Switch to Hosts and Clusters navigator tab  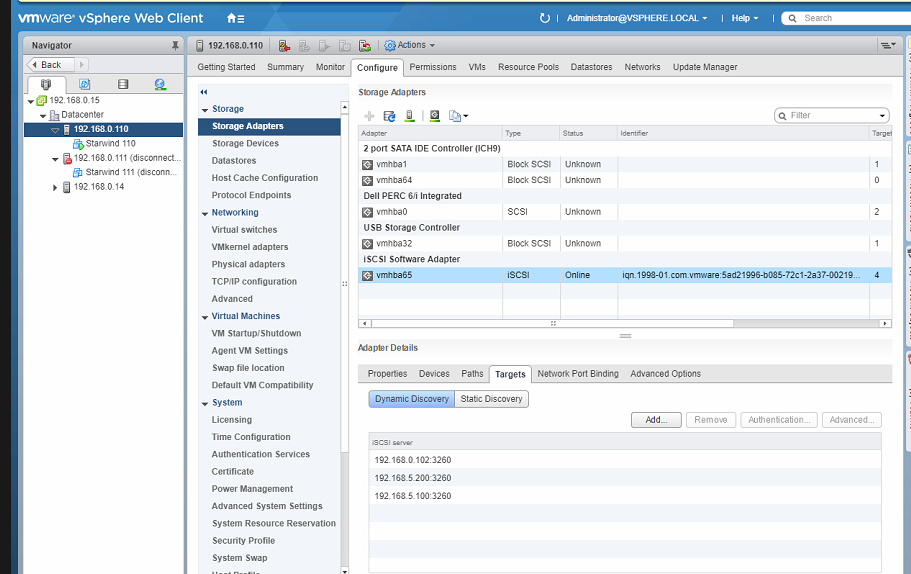(x=46, y=84)
